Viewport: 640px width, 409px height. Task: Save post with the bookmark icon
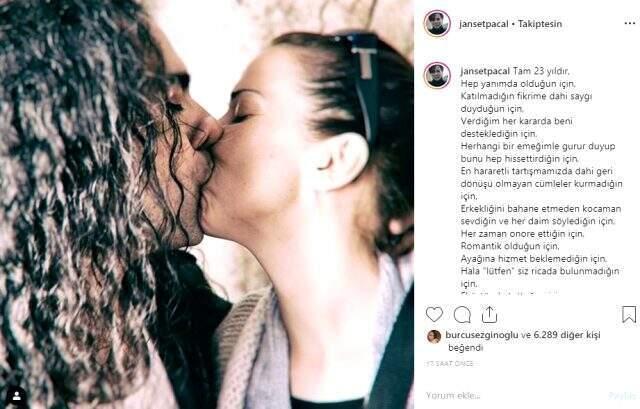[x=629, y=314]
